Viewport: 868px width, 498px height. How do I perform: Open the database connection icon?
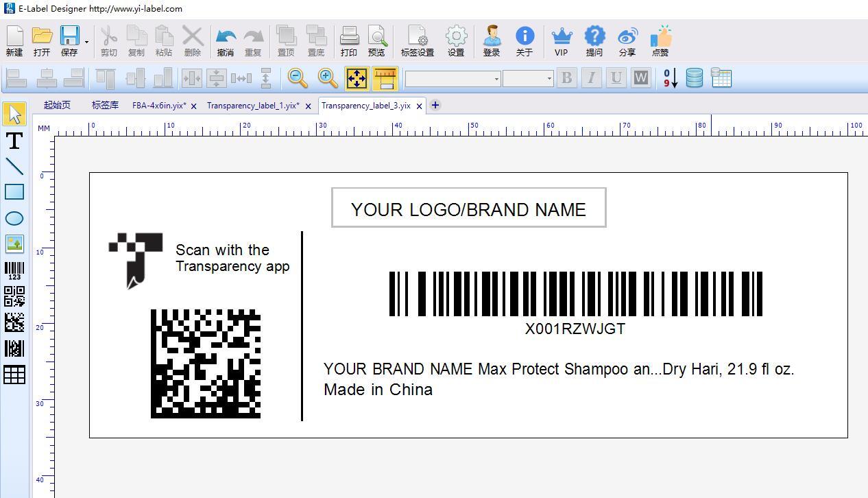pyautogui.click(x=694, y=78)
